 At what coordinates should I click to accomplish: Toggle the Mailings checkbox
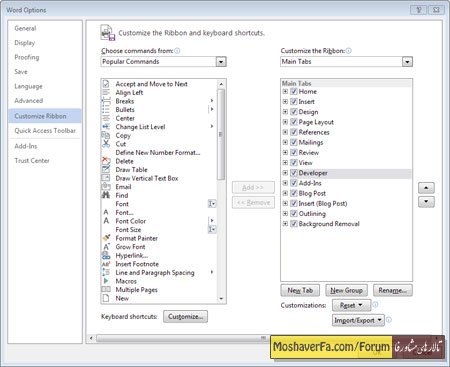pyautogui.click(x=294, y=142)
